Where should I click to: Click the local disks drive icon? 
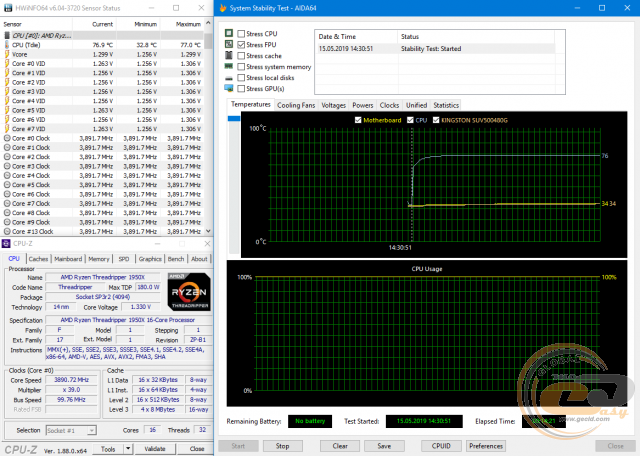(229, 78)
